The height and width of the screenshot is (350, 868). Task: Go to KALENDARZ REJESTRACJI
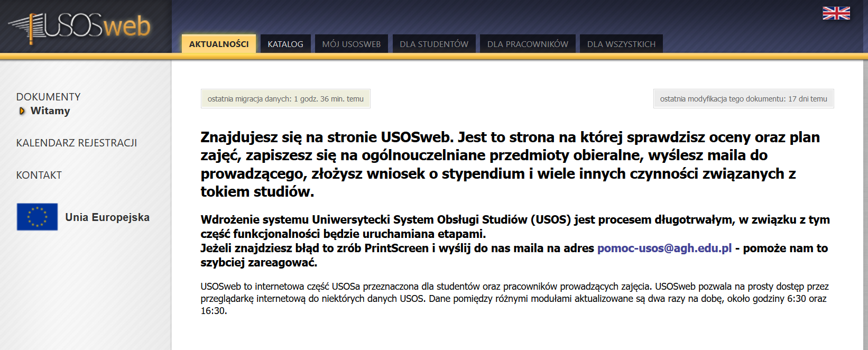click(x=77, y=143)
